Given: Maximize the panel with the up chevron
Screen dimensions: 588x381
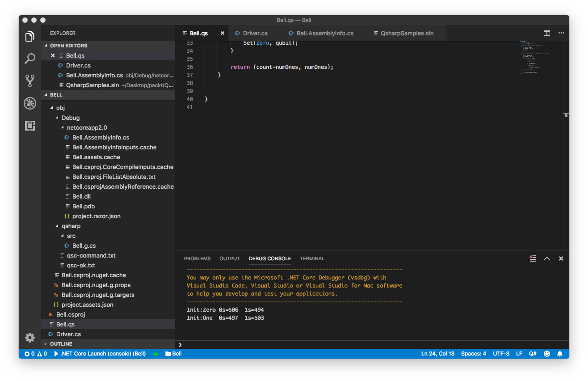Looking at the screenshot, I should pos(546,258).
